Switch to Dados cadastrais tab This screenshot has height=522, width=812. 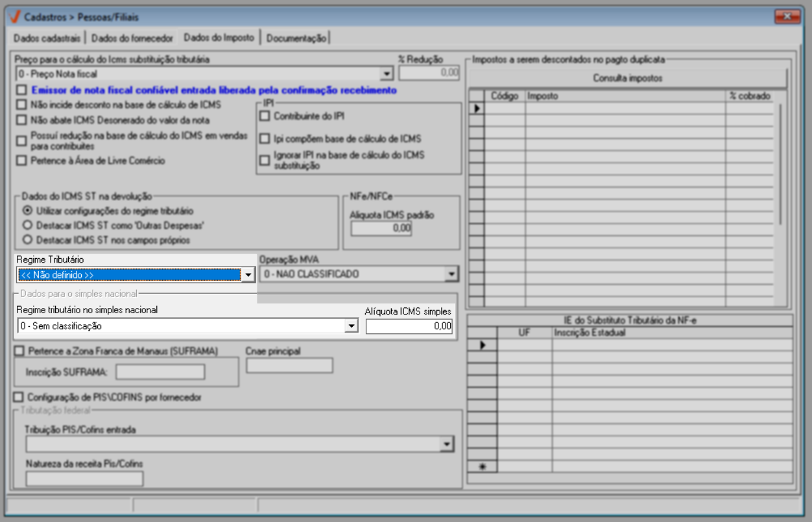click(46, 38)
